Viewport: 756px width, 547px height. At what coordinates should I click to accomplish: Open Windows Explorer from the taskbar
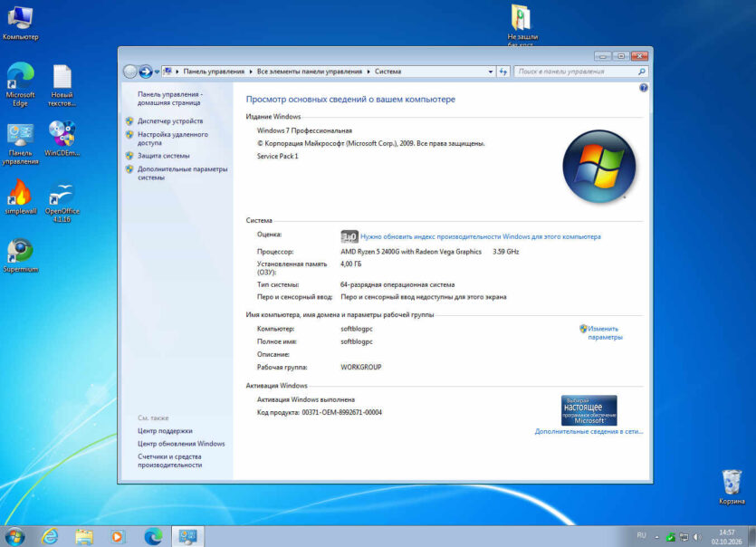tap(84, 536)
